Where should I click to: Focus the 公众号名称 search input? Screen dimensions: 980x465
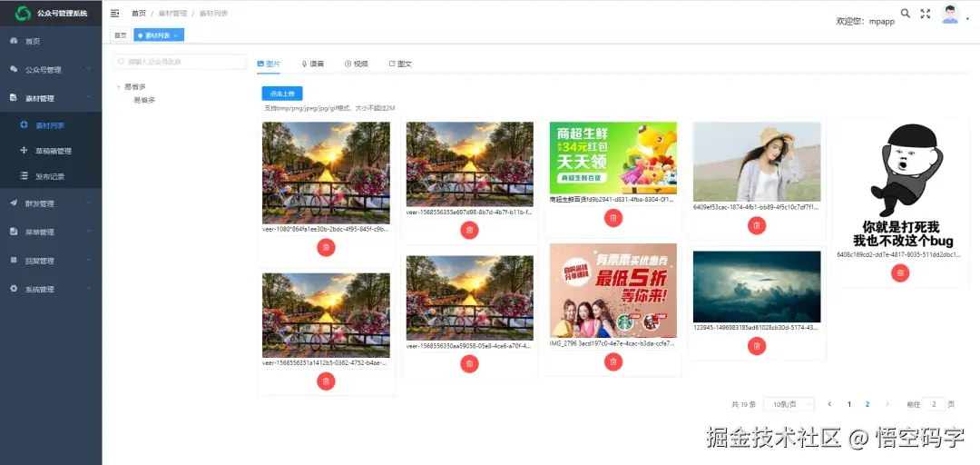(180, 62)
